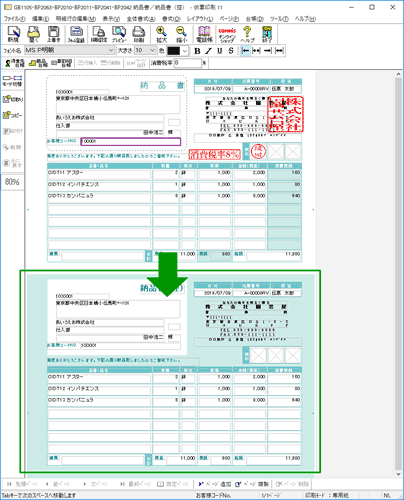The image size is (404, 500).
Task: Open 印刷設定 (print settings) icon
Action: pos(99,34)
